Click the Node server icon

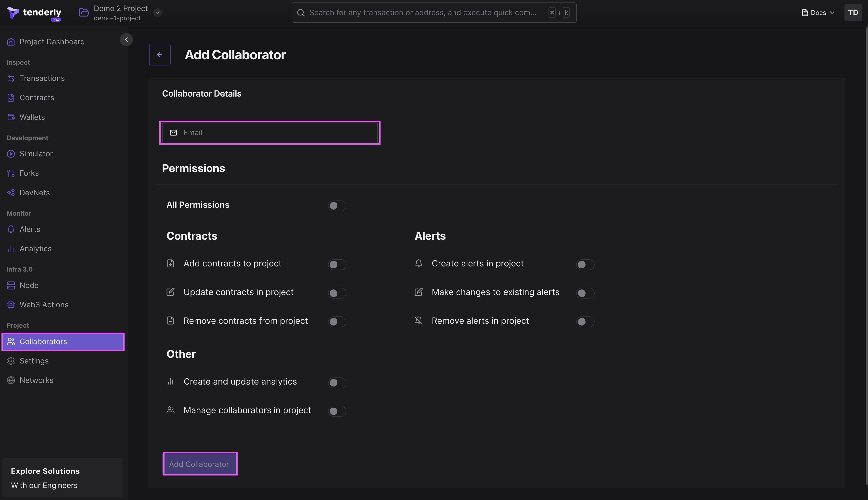pos(11,285)
